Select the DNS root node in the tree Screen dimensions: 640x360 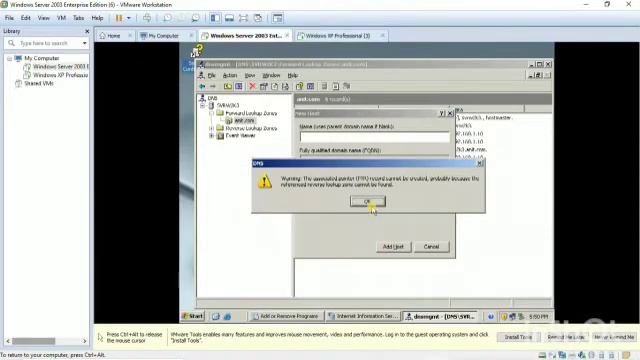coord(212,98)
